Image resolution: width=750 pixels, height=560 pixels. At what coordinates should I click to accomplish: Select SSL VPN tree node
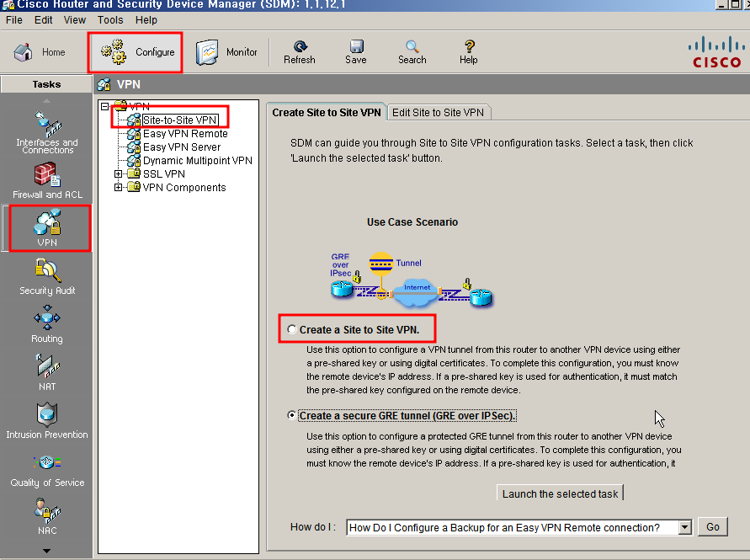163,173
